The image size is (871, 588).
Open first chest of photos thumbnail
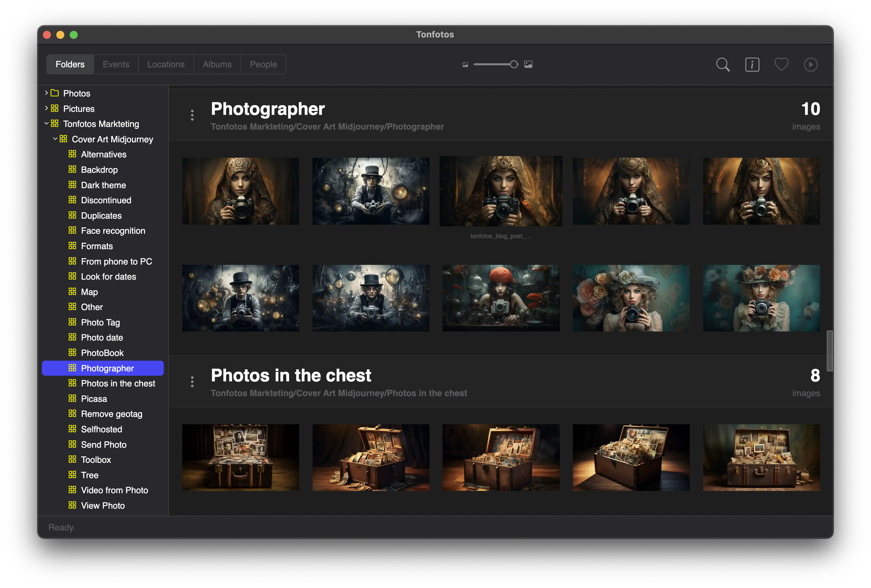click(241, 458)
